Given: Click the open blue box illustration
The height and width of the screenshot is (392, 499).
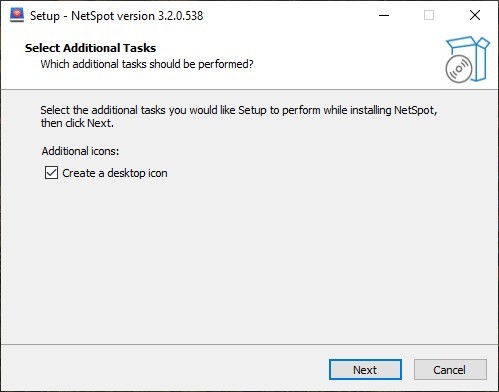Looking at the screenshot, I should [474, 55].
